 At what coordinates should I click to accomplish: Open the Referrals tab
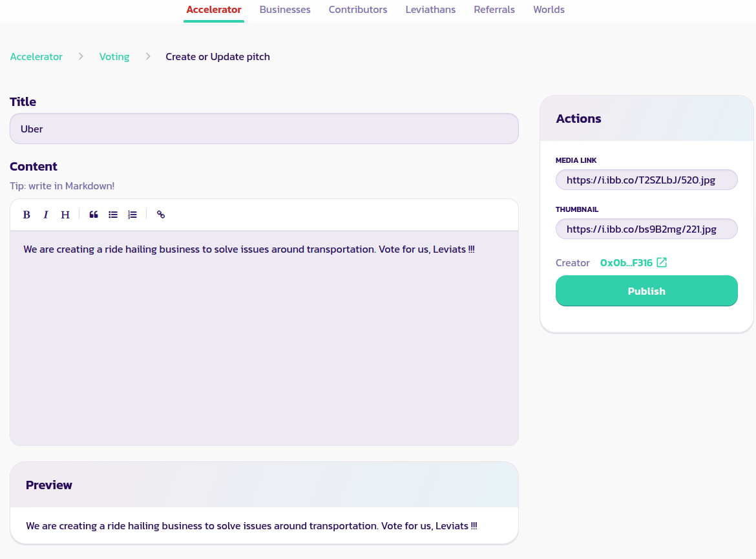(494, 10)
